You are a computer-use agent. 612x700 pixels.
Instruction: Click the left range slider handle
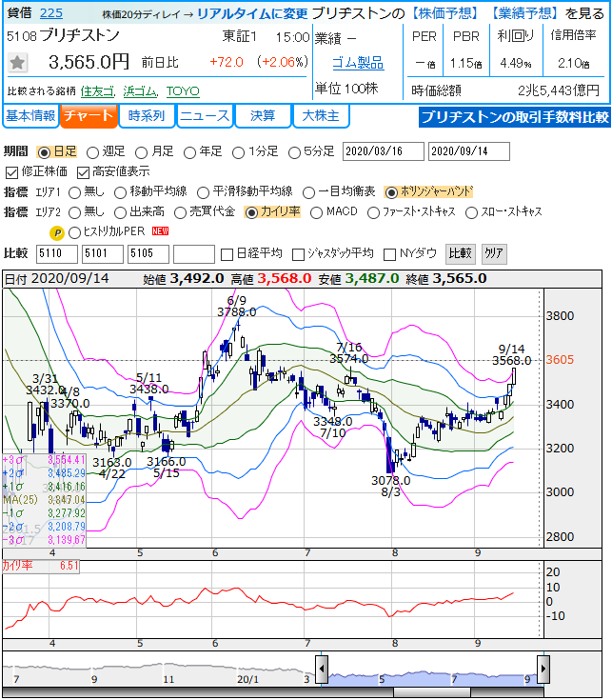point(322,670)
